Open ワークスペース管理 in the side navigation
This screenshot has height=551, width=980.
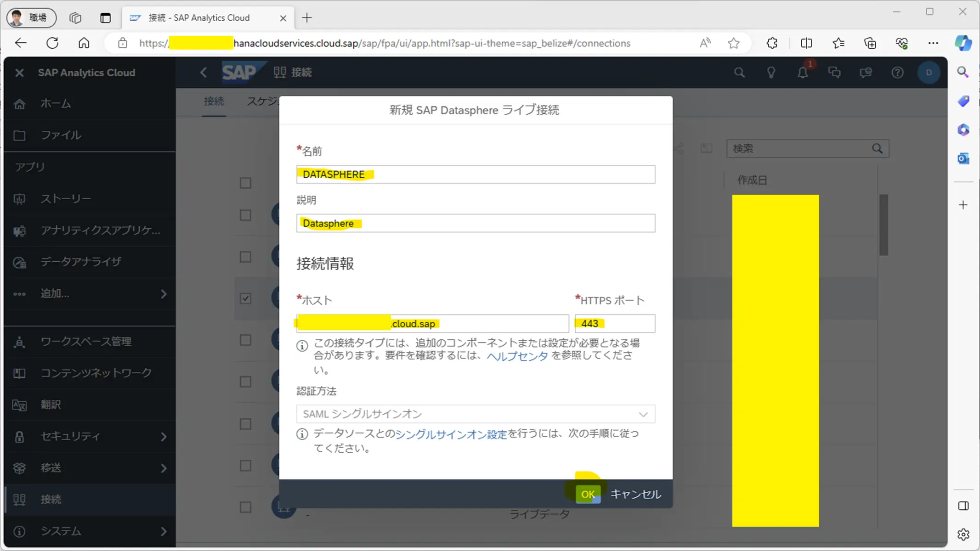[x=90, y=342]
